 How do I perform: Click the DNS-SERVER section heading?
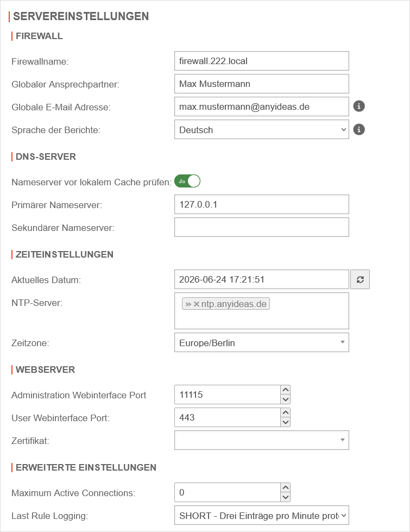tap(46, 157)
